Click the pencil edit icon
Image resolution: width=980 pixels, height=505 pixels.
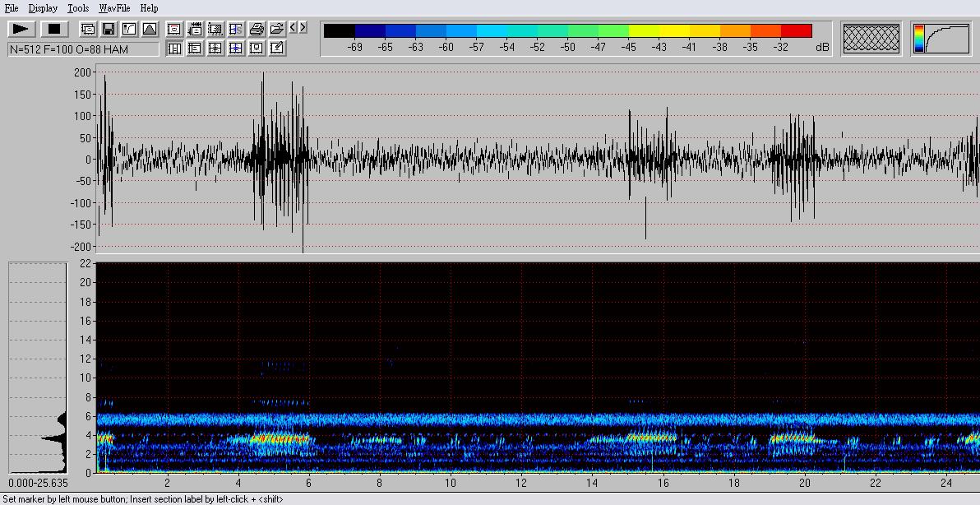click(x=277, y=49)
